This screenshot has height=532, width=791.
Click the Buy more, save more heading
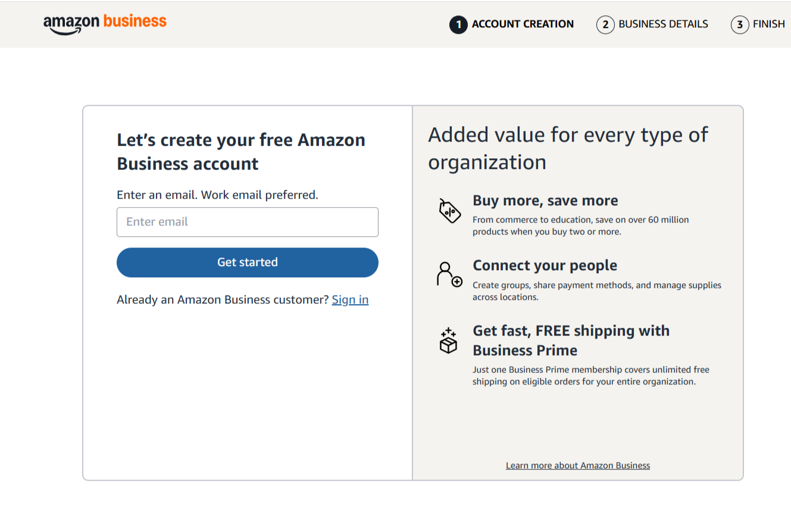click(x=545, y=201)
